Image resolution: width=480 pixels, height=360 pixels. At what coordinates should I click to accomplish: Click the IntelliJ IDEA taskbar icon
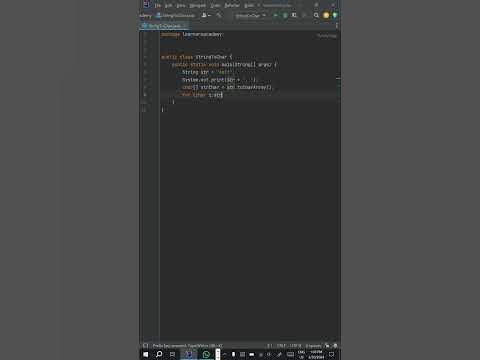(x=189, y=354)
